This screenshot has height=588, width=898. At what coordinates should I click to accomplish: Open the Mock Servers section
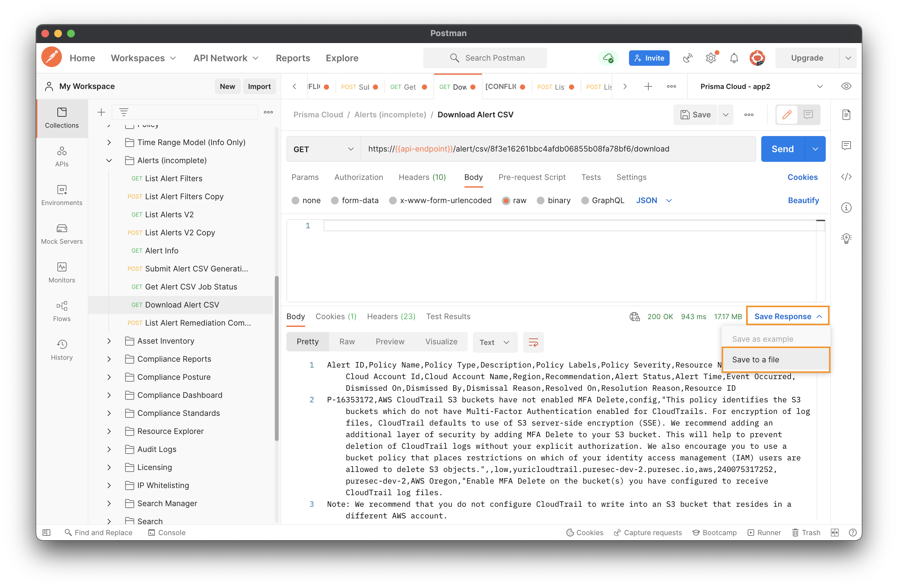(x=62, y=234)
